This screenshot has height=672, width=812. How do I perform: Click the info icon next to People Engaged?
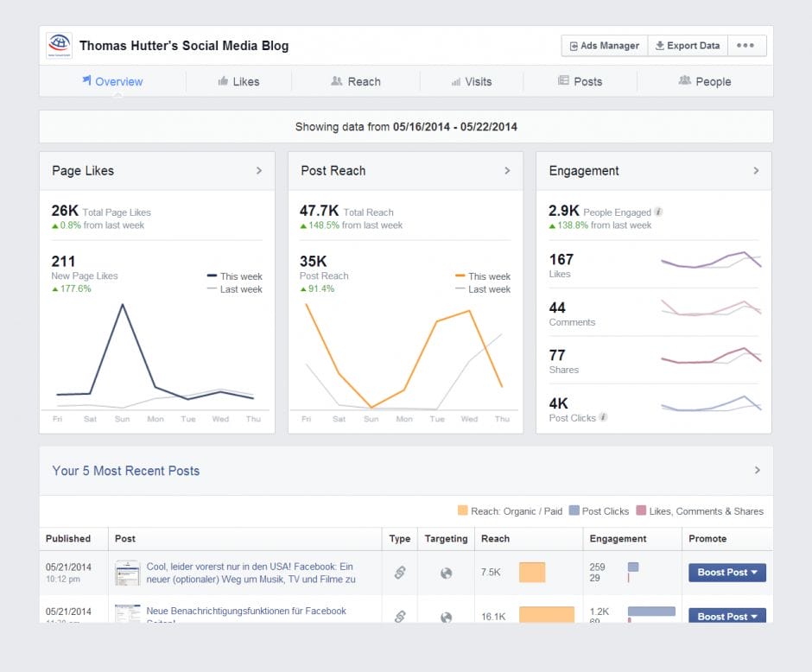point(659,212)
